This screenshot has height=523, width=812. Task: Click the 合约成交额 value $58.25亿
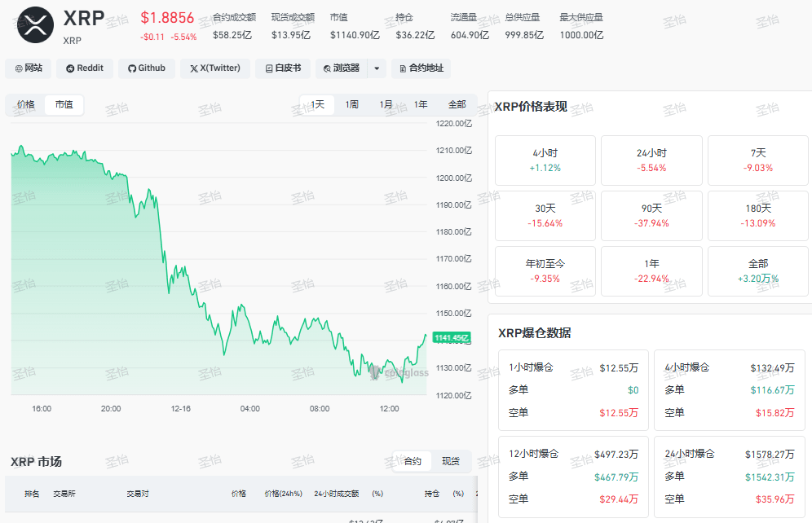[232, 35]
